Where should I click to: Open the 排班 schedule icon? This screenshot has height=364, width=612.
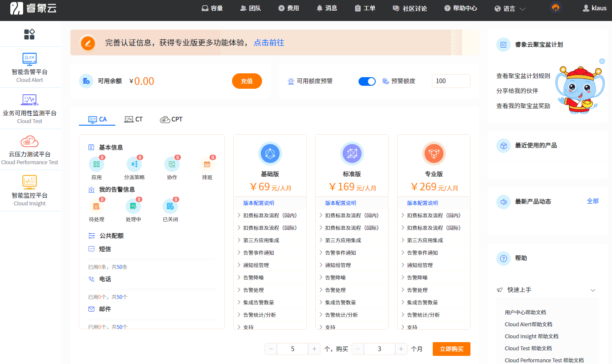click(207, 164)
